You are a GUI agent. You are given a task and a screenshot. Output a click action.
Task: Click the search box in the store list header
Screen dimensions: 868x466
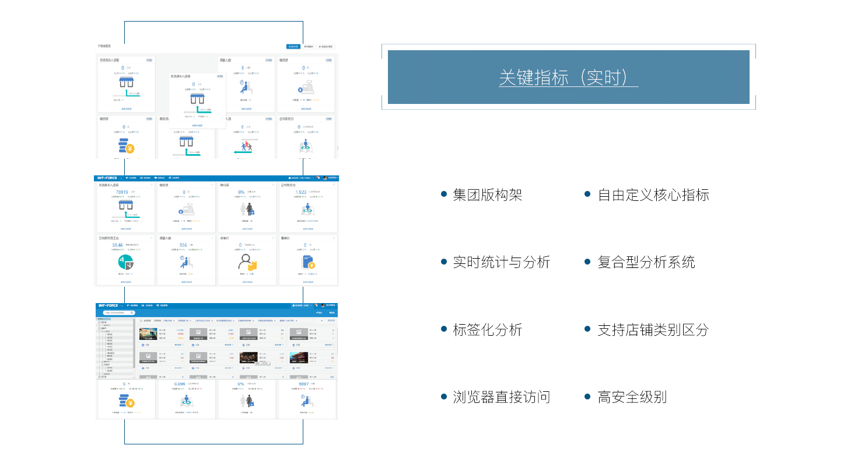click(118, 312)
